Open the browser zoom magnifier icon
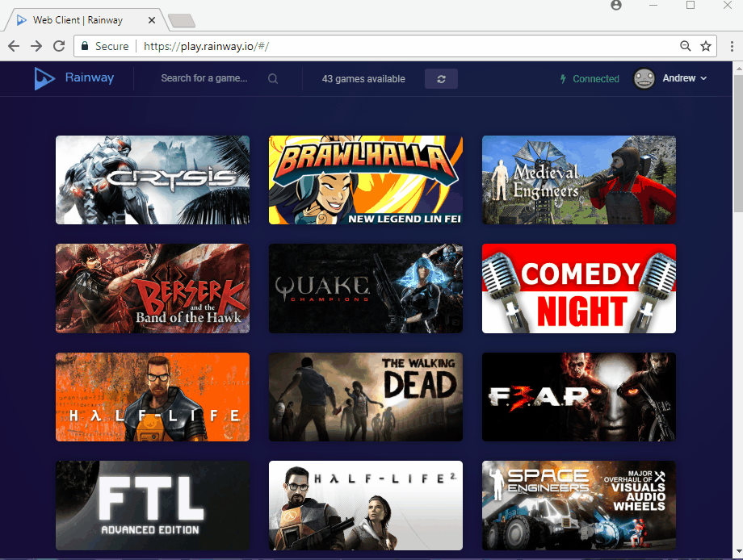743x560 pixels. tap(685, 46)
